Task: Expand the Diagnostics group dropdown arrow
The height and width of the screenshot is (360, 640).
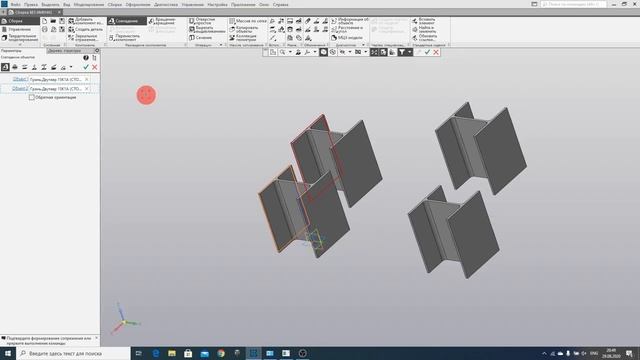Action: [x=363, y=45]
